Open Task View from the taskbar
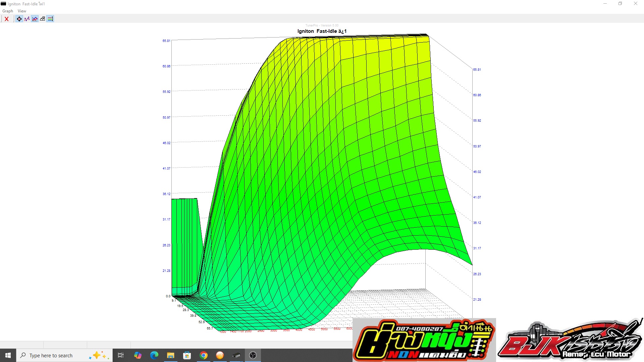 pos(121,355)
